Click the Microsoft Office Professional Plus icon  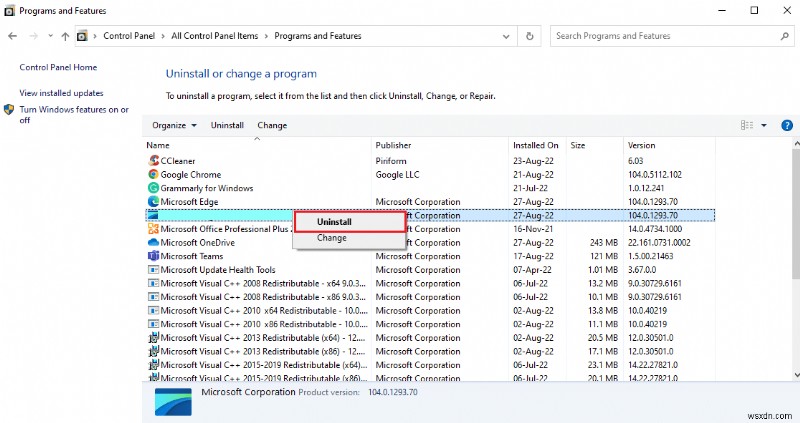(153, 229)
